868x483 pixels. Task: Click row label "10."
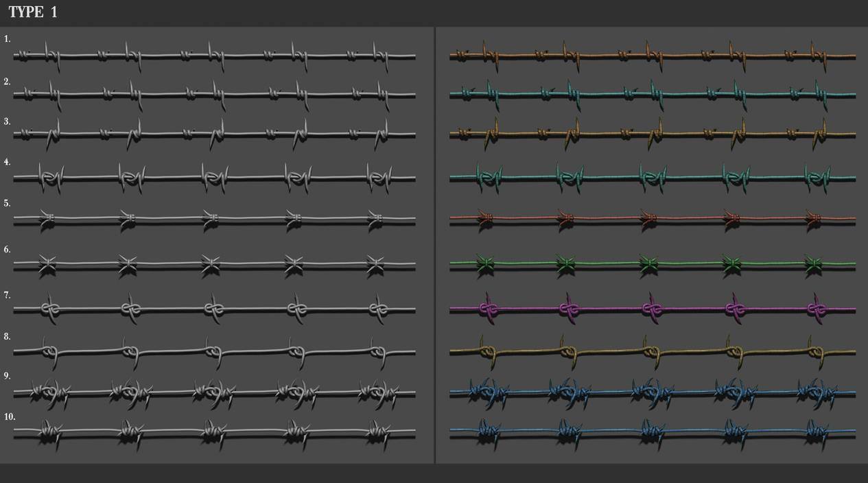[x=9, y=416]
